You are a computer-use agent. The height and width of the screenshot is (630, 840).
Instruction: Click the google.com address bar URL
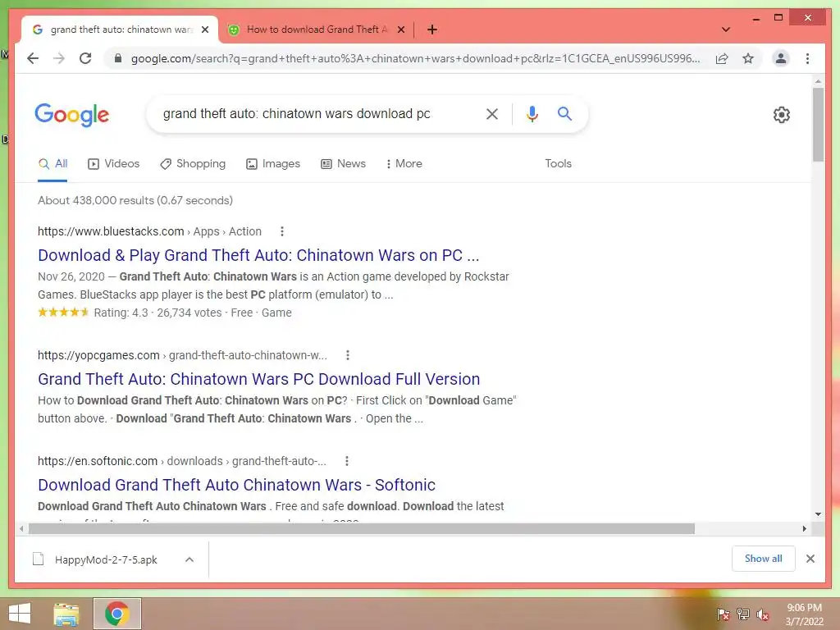[x=415, y=58]
